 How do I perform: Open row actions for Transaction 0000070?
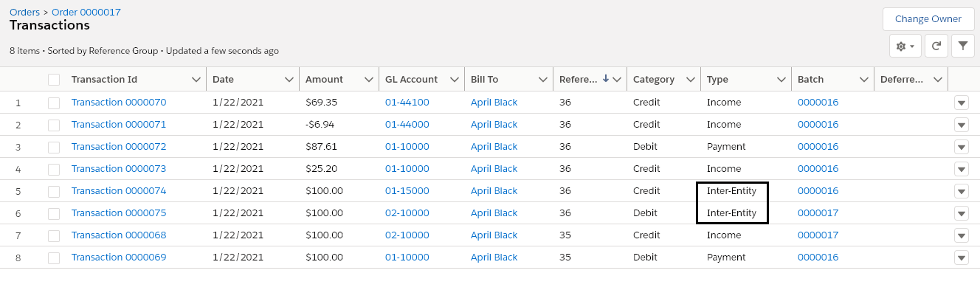point(961,103)
